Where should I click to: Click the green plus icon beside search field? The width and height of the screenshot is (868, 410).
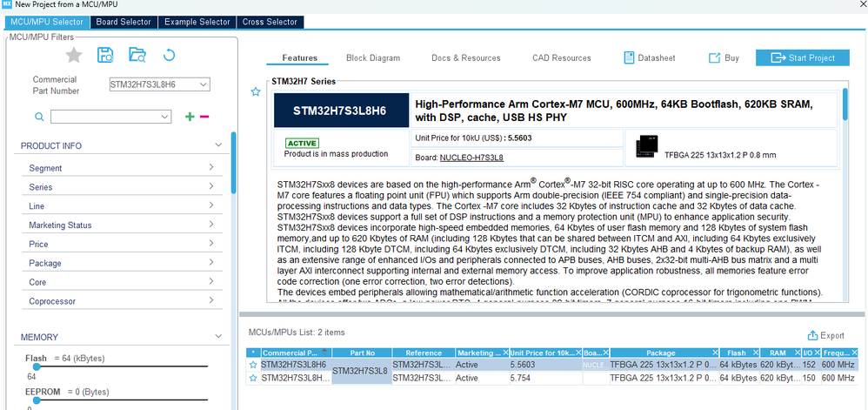tap(190, 117)
